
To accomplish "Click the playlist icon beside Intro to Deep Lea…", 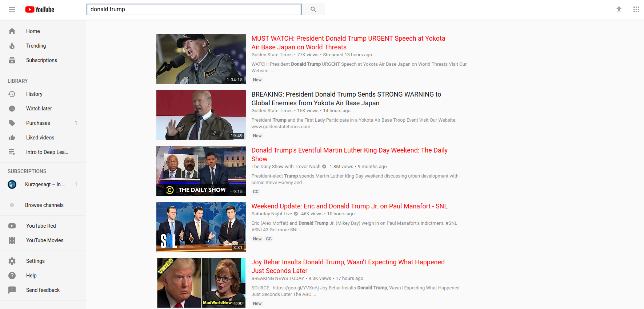I will click(12, 152).
